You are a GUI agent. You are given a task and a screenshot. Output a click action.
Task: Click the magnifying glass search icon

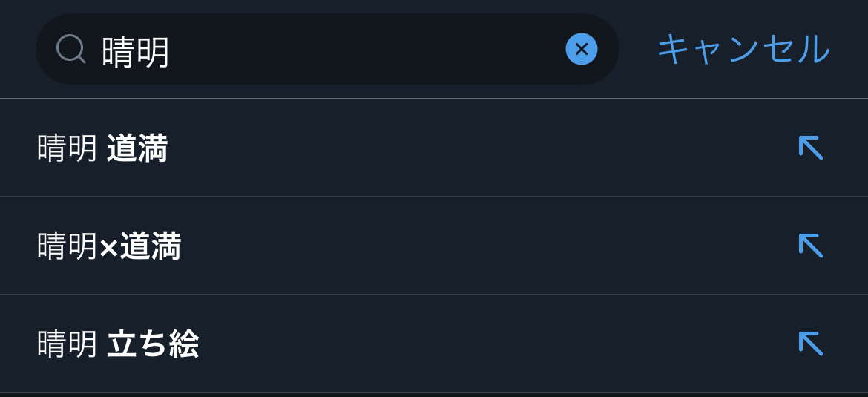tap(71, 49)
